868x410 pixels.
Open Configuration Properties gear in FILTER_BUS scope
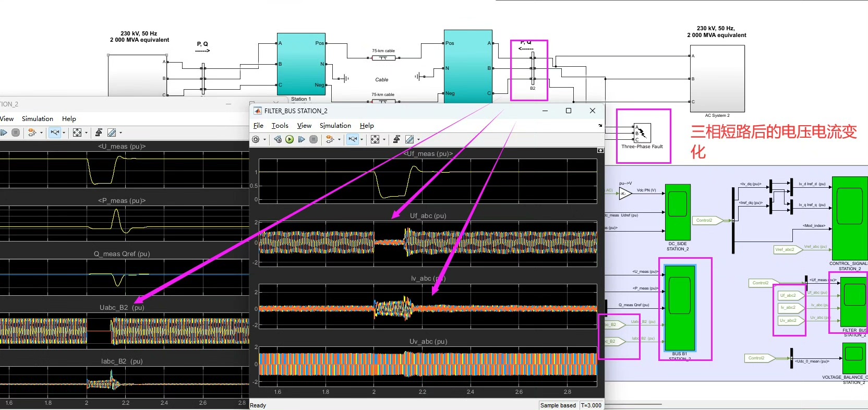[256, 139]
